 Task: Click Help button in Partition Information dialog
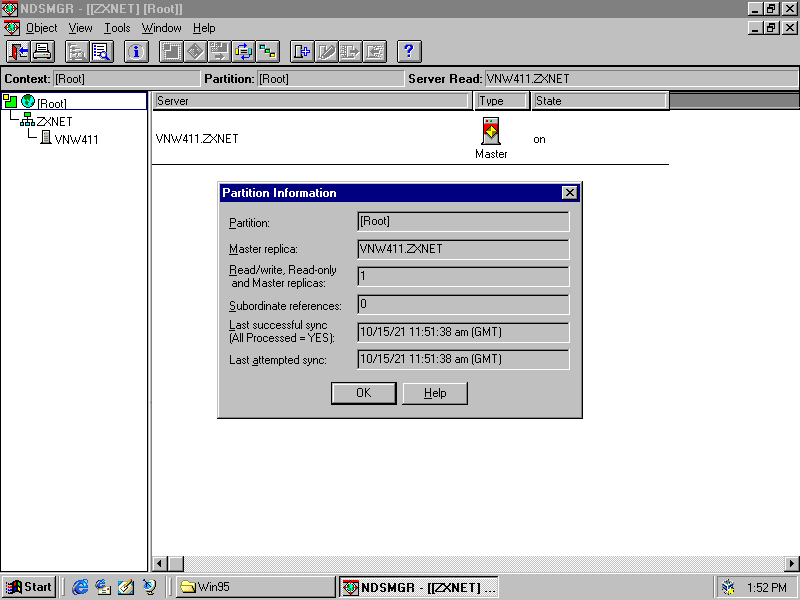click(x=435, y=393)
